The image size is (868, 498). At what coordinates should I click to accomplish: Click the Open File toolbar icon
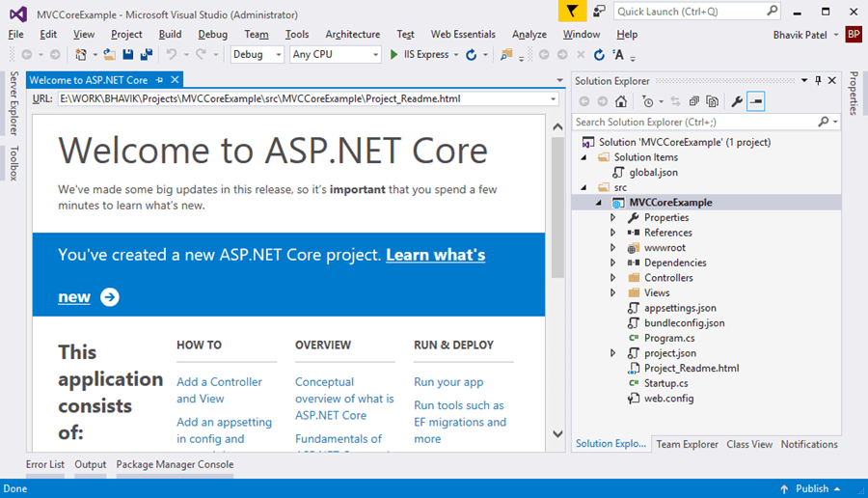pos(110,54)
